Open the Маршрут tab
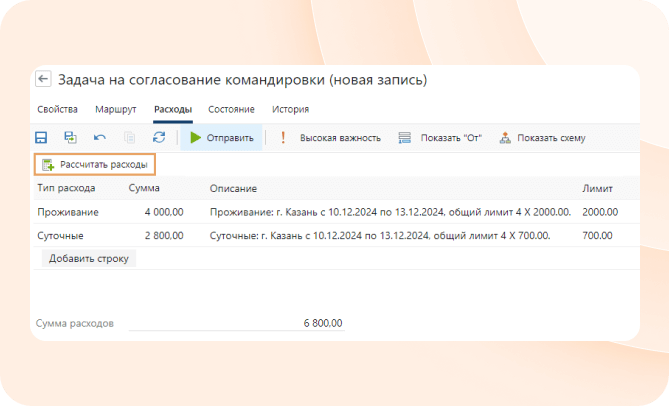The image size is (669, 406). pyautogui.click(x=115, y=109)
